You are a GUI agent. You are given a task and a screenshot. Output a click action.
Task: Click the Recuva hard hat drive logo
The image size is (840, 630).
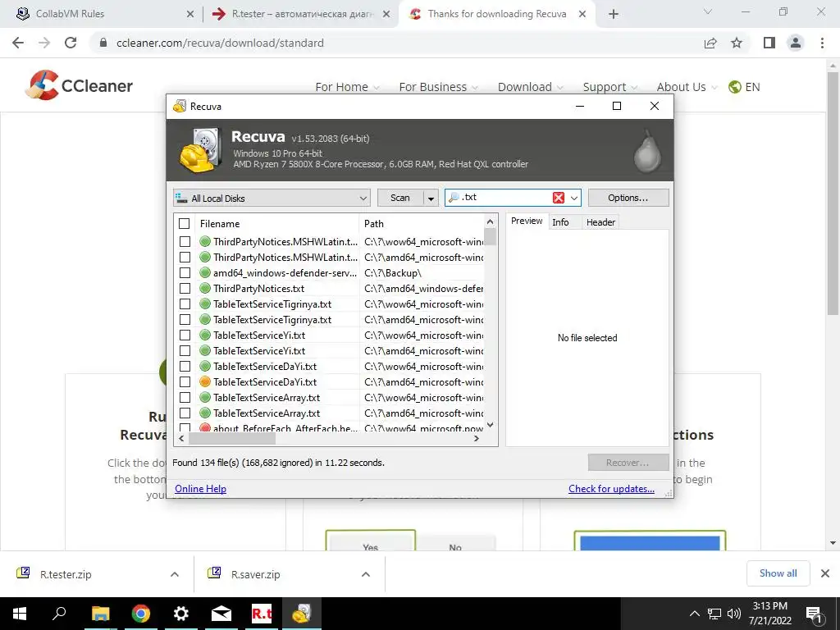(200, 151)
